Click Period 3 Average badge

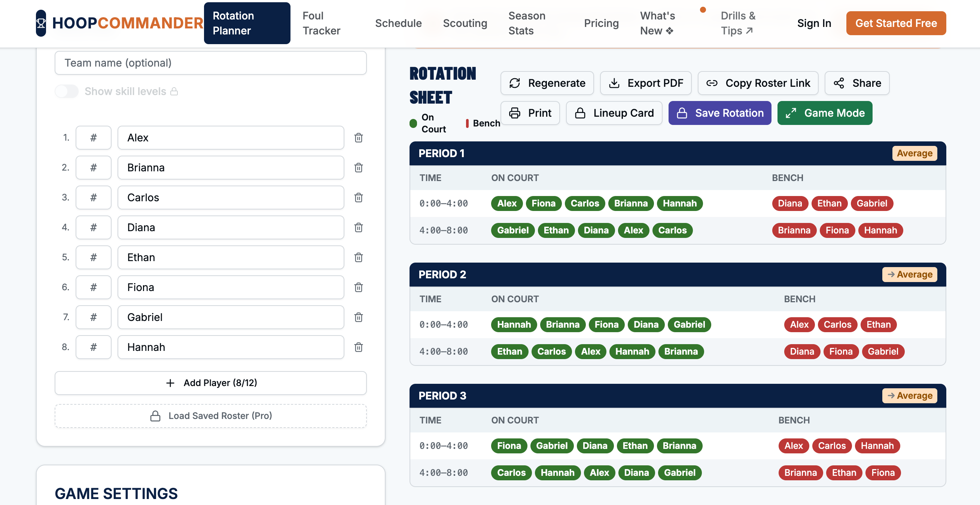click(x=909, y=396)
